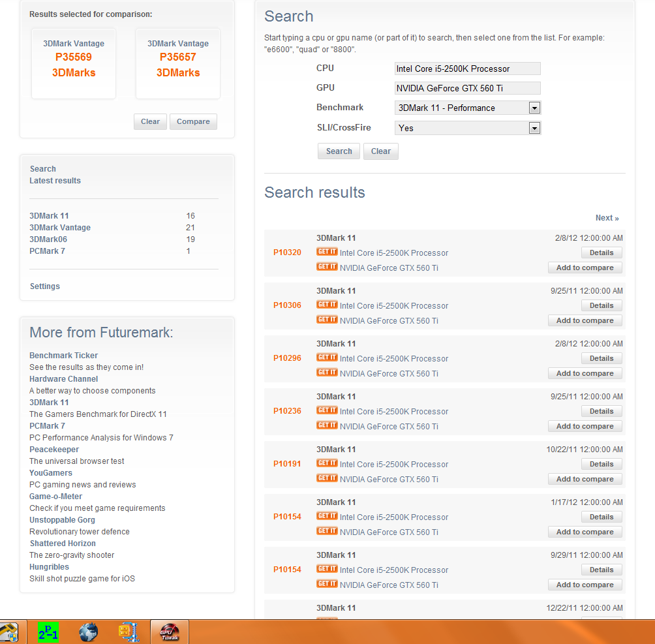Open the YouGamers link
The height and width of the screenshot is (644, 655).
(50, 472)
